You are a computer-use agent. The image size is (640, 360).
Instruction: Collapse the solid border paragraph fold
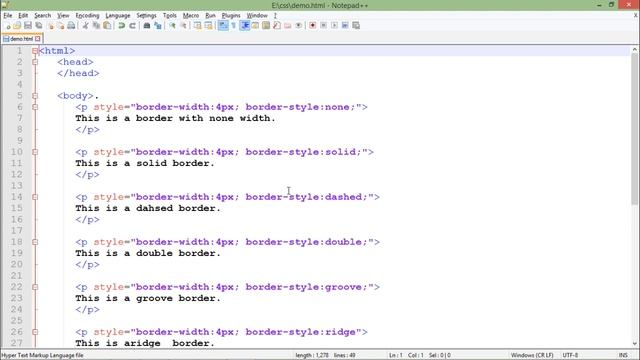[35, 152]
